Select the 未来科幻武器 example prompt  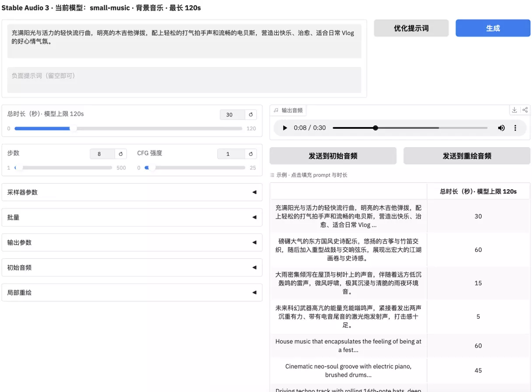pyautogui.click(x=349, y=316)
